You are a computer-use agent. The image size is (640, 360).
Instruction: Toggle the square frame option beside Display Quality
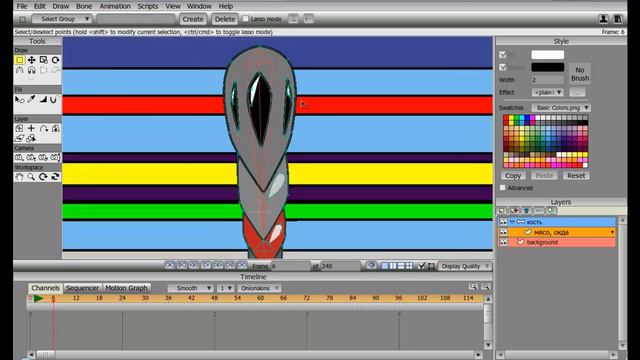click(431, 266)
